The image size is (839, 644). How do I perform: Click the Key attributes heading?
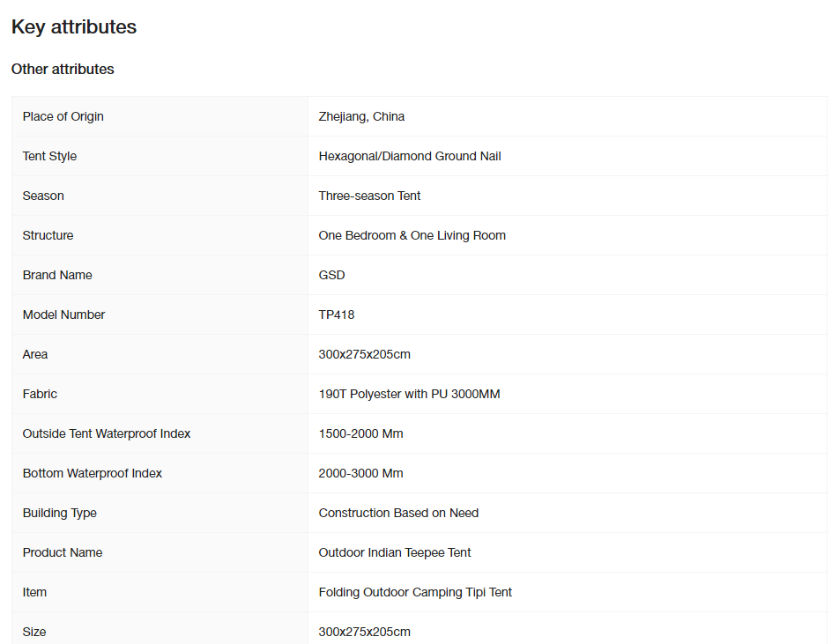tap(74, 26)
